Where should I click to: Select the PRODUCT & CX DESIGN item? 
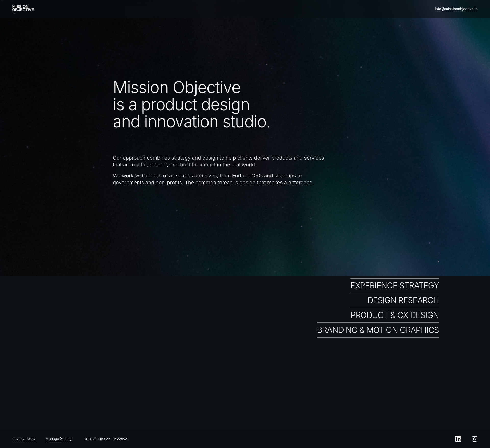tap(395, 315)
